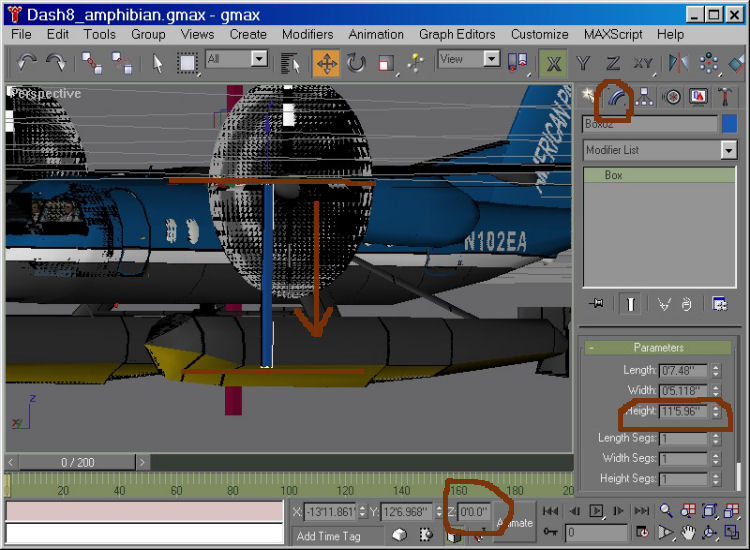Click the blue object color swatch
The width and height of the screenshot is (750, 550).
[x=729, y=124]
